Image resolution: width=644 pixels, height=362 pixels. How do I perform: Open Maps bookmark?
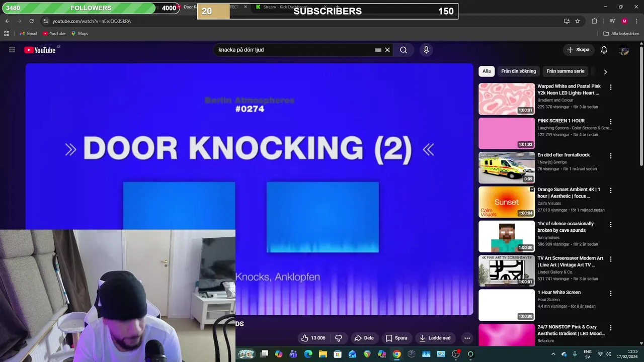79,34
